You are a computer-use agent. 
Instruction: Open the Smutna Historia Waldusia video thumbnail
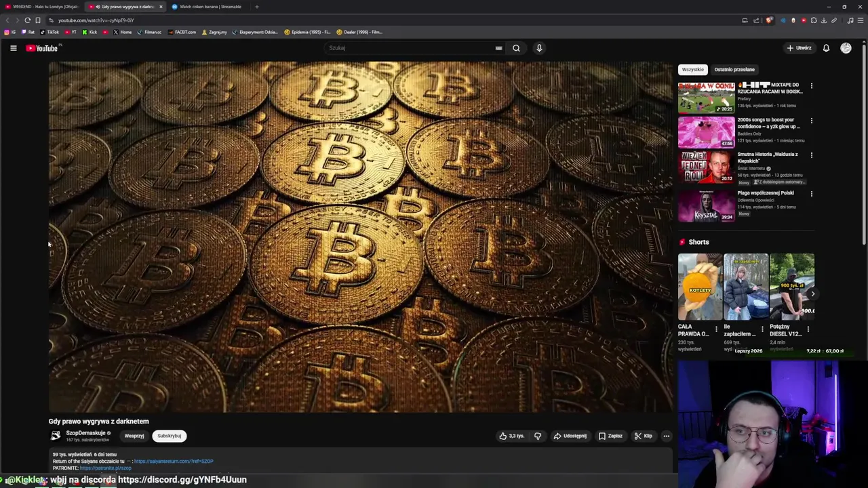click(706, 167)
